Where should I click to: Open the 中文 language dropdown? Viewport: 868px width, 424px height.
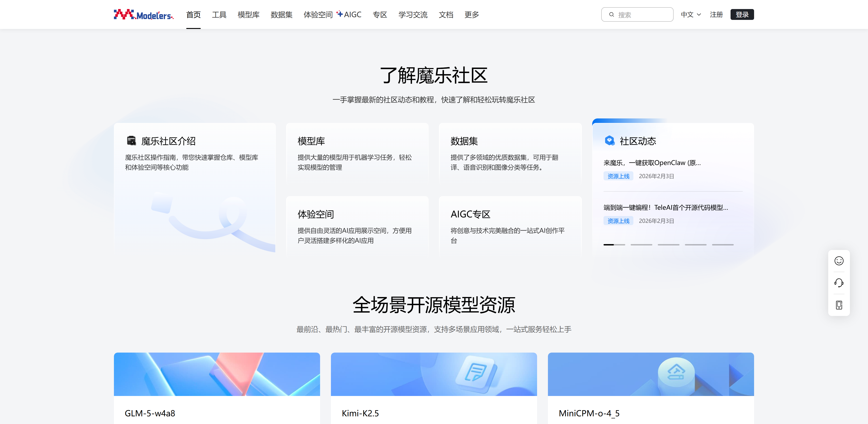[x=690, y=14]
